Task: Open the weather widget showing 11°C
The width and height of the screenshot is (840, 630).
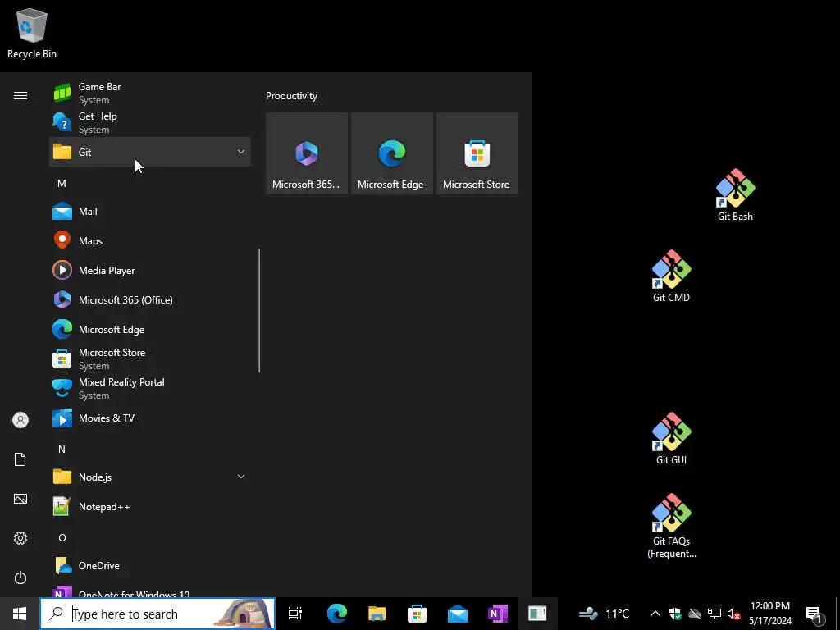Action: click(605, 614)
